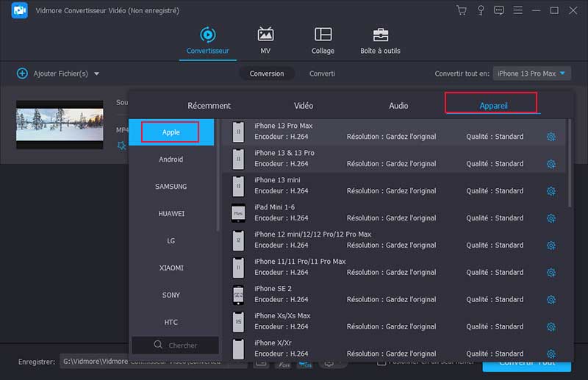Open the hamburger main menu
The width and height of the screenshot is (588, 380).
click(x=518, y=10)
